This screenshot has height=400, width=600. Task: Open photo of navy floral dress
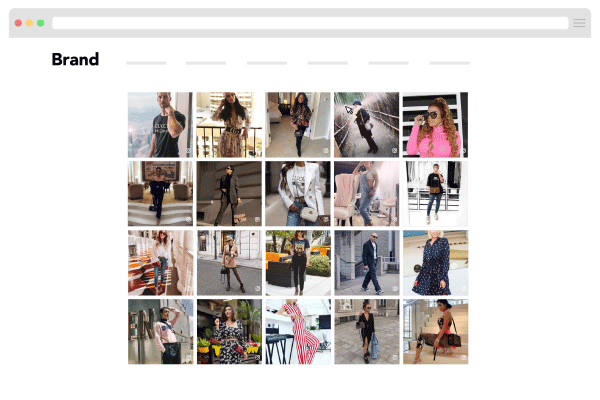[435, 263]
